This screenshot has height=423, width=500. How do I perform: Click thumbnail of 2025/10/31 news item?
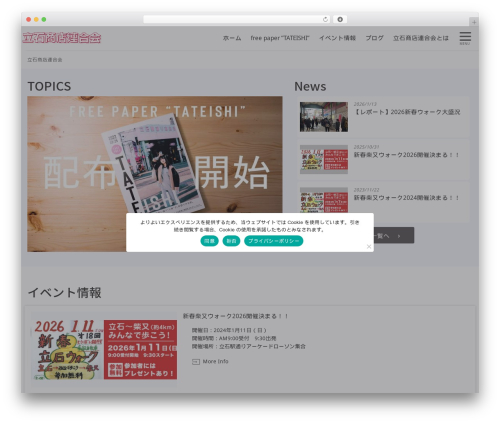coord(324,160)
